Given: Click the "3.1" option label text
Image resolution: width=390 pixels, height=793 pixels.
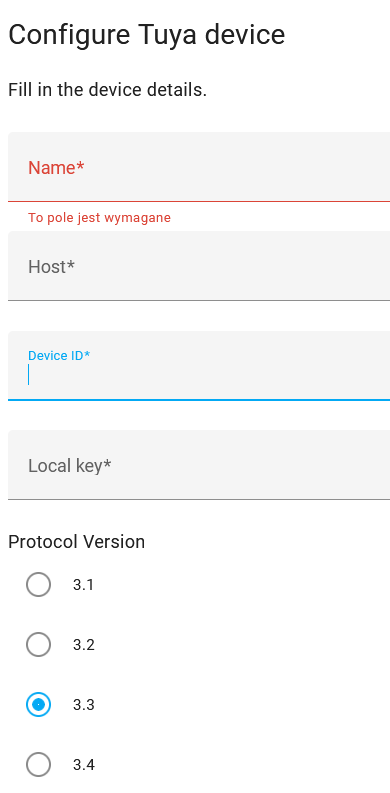Looking at the screenshot, I should (83, 585).
